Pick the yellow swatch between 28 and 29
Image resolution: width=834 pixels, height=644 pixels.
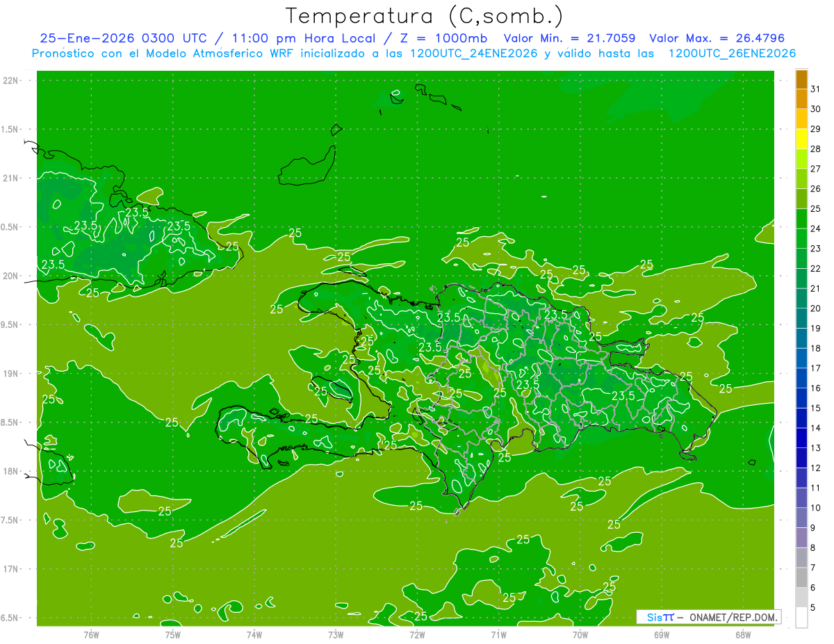pyautogui.click(x=801, y=139)
